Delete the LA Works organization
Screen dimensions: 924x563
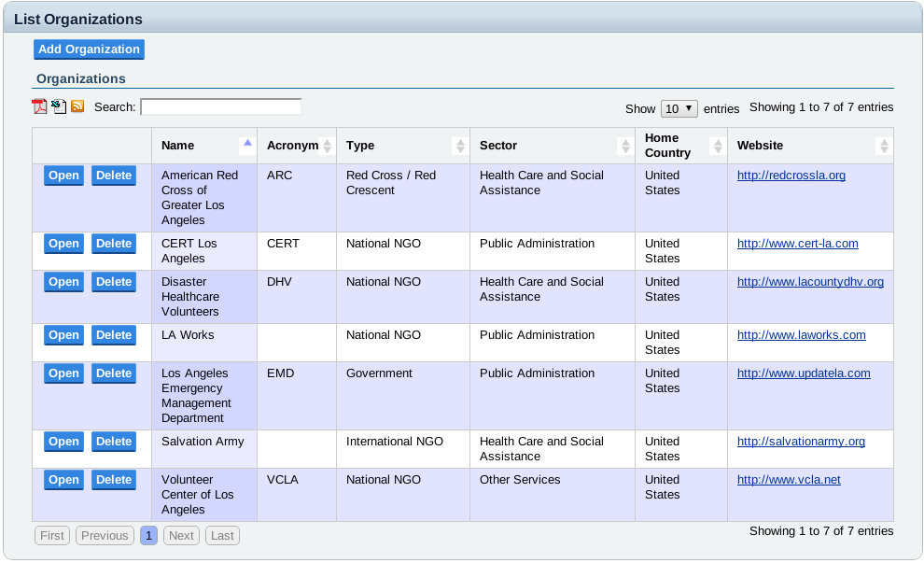(x=114, y=335)
